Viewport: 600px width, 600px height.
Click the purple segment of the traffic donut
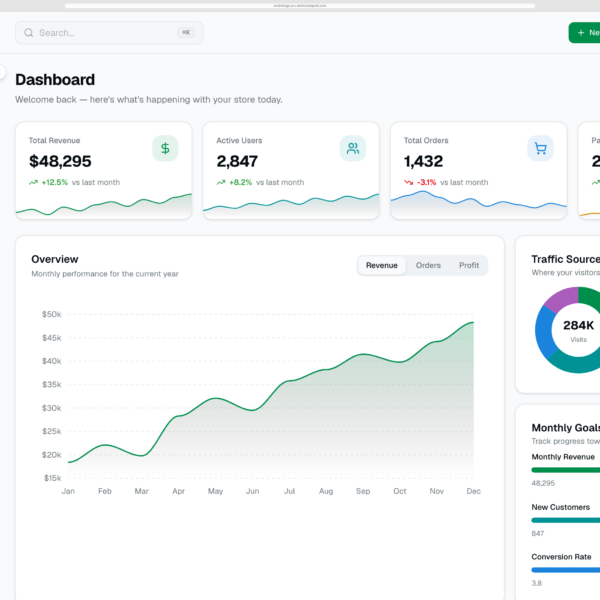[562, 298]
